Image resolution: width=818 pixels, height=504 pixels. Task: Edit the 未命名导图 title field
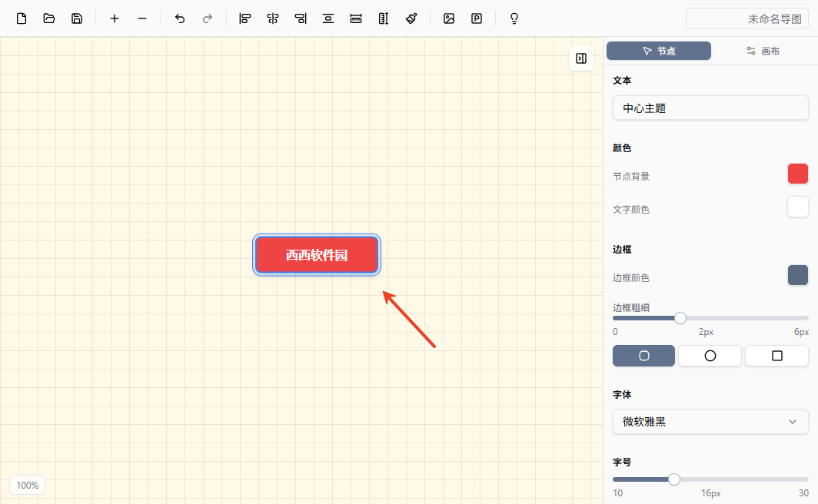747,18
